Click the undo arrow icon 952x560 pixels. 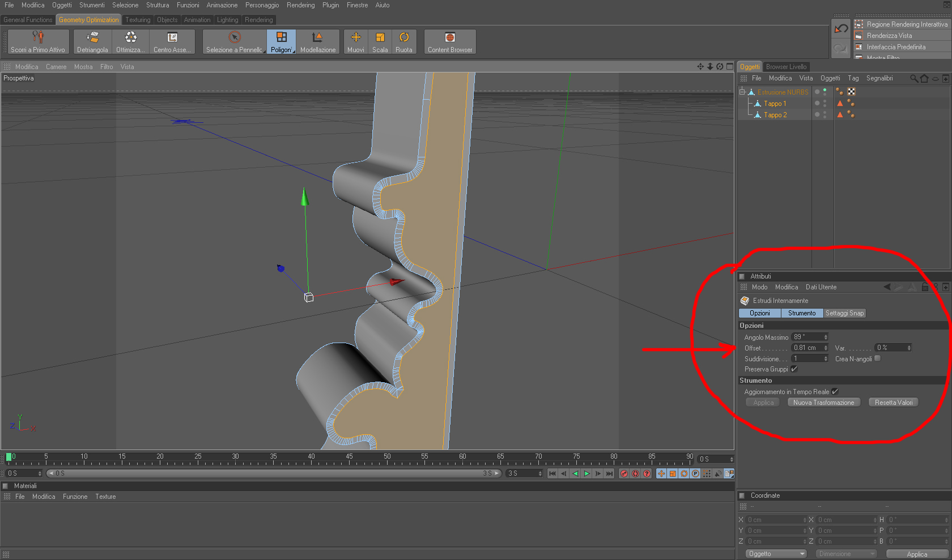(841, 28)
